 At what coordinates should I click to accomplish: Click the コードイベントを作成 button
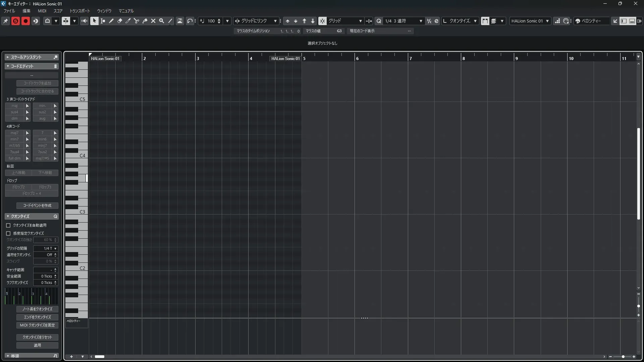(x=37, y=205)
